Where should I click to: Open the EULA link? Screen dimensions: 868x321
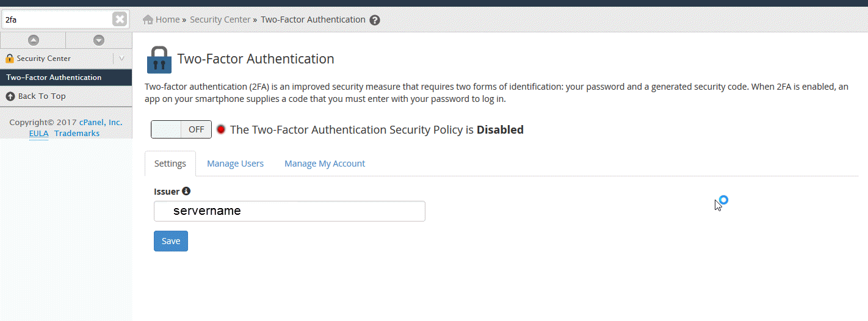click(38, 133)
